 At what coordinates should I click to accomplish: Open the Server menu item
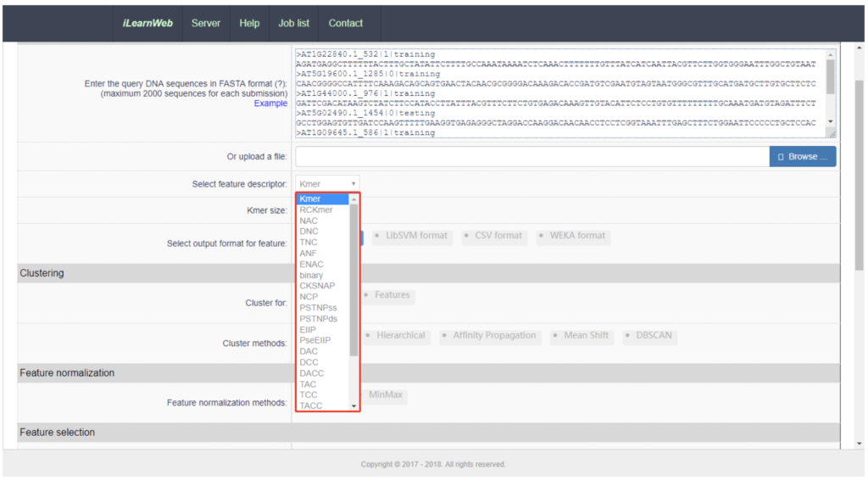coord(206,23)
